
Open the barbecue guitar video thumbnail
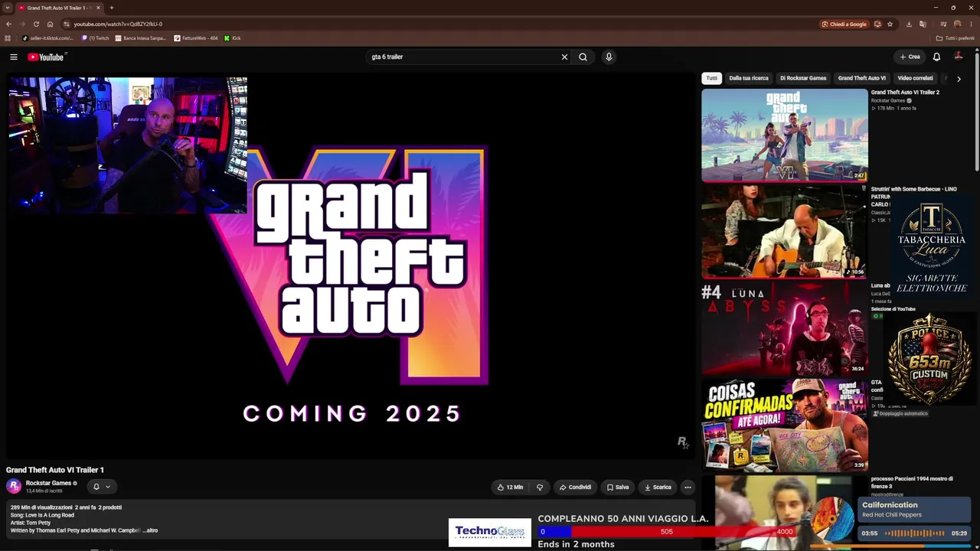click(x=785, y=232)
